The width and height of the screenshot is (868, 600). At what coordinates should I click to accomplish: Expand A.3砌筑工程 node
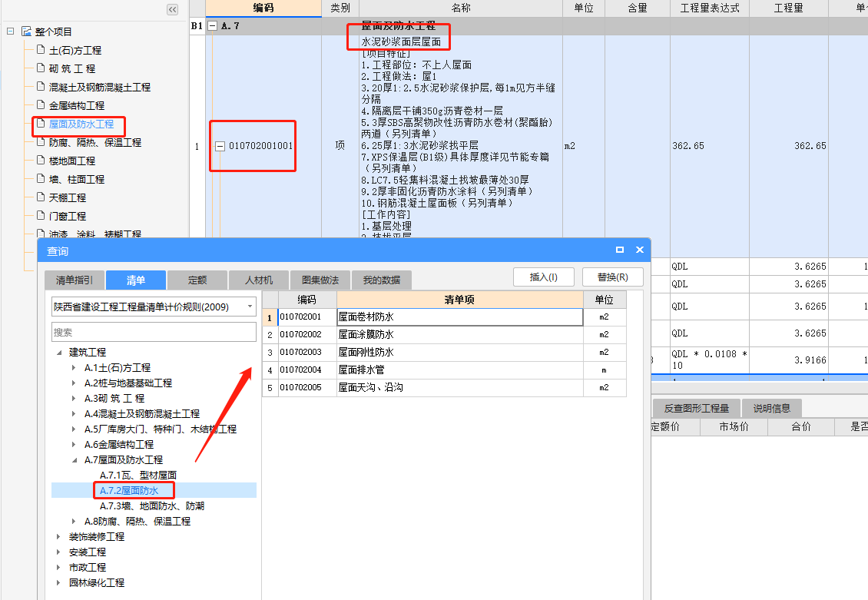75,399
